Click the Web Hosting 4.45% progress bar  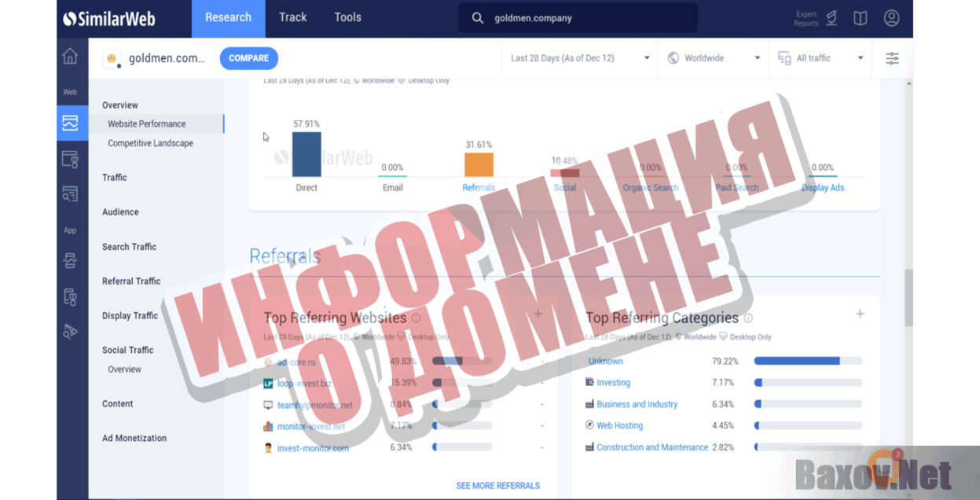pos(808,425)
